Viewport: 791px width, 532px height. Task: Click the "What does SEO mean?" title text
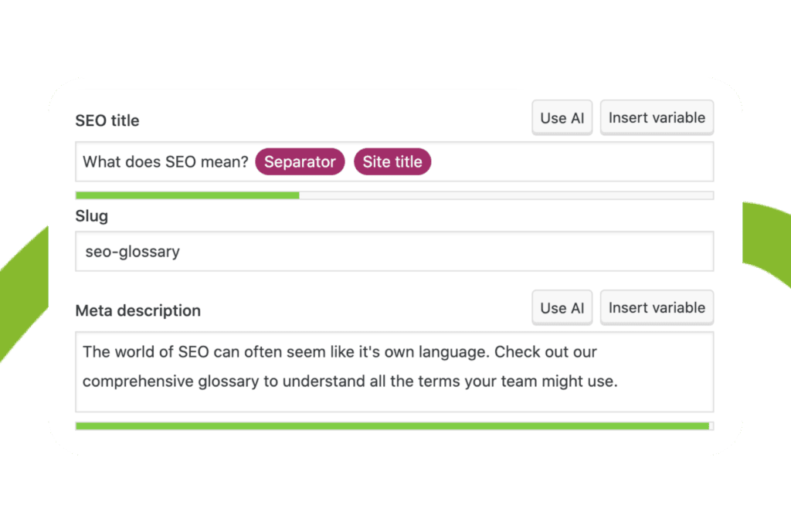[x=165, y=162]
